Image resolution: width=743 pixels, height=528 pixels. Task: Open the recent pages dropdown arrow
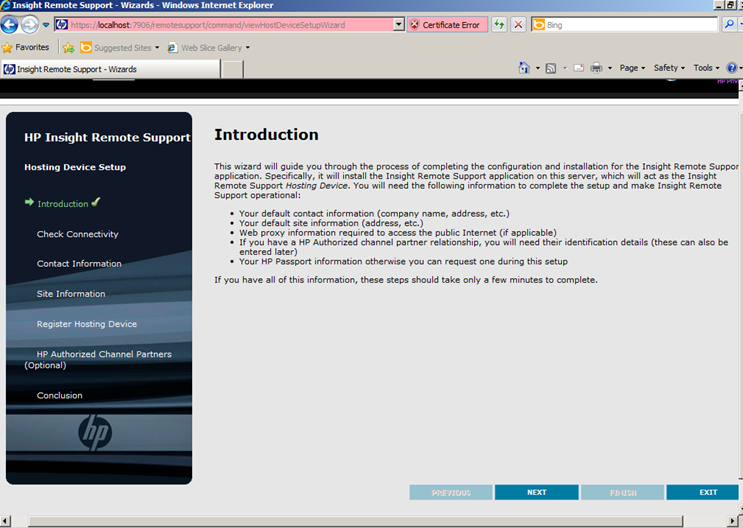coord(46,25)
